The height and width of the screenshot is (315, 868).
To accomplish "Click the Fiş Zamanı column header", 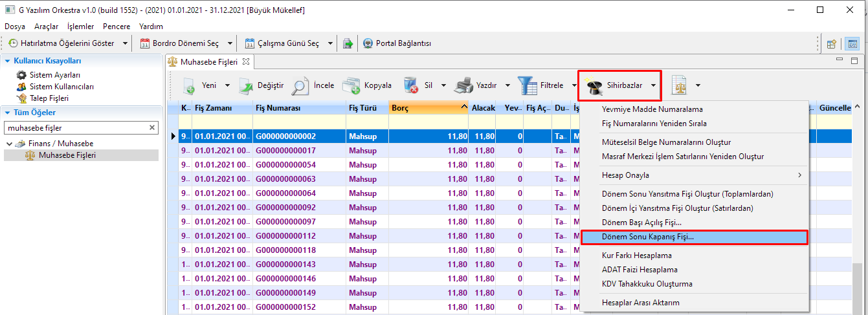I will (222, 108).
